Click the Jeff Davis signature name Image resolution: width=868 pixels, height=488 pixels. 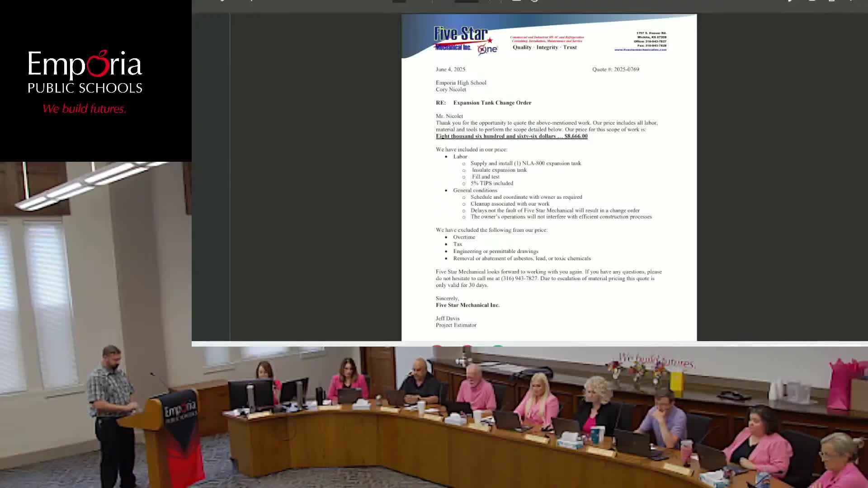[x=448, y=318]
